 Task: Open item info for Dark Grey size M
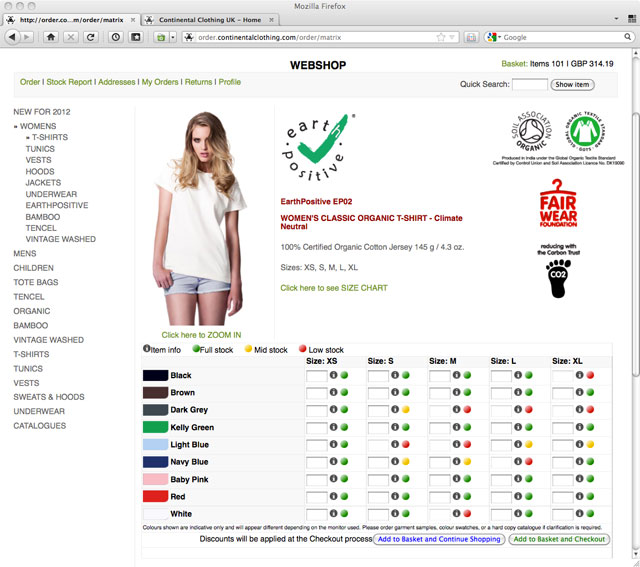pyautogui.click(x=456, y=409)
